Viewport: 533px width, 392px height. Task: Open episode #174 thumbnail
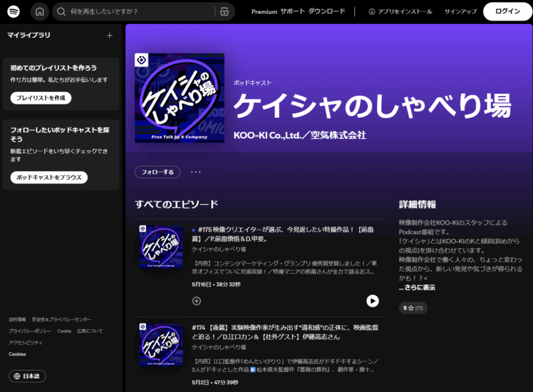click(x=161, y=345)
